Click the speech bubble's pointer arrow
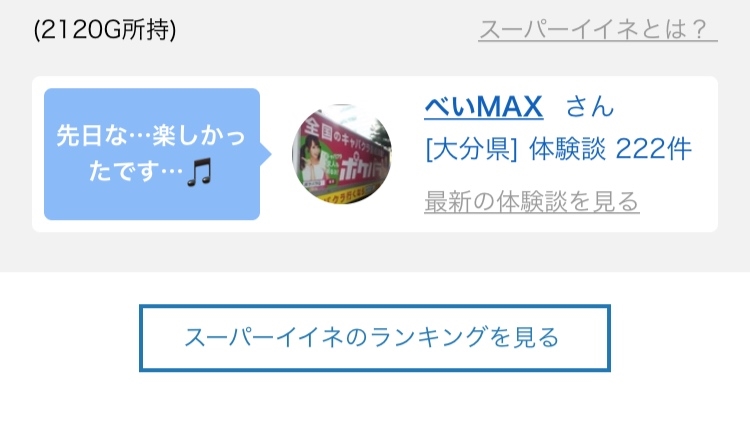 point(265,154)
